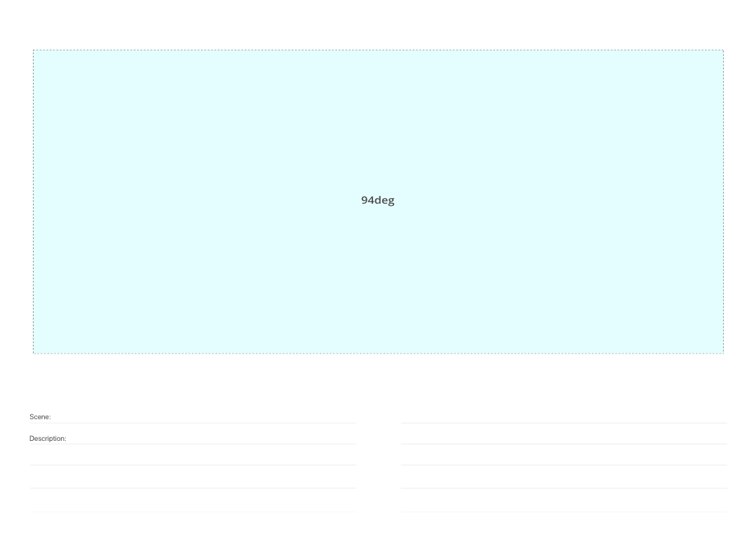Click the top-right corner of dashed frame
Image resolution: width=756 pixels, height=534 pixels.
coord(723,50)
